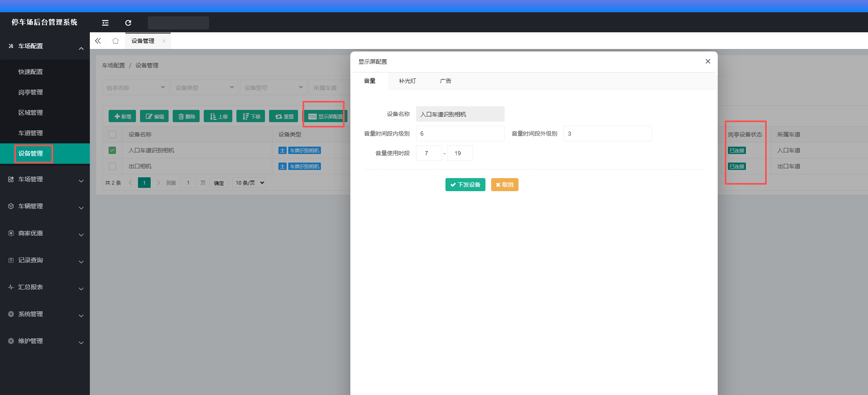Click the 上移 sort-up button
Screen dimensions: 868x395
click(x=218, y=116)
